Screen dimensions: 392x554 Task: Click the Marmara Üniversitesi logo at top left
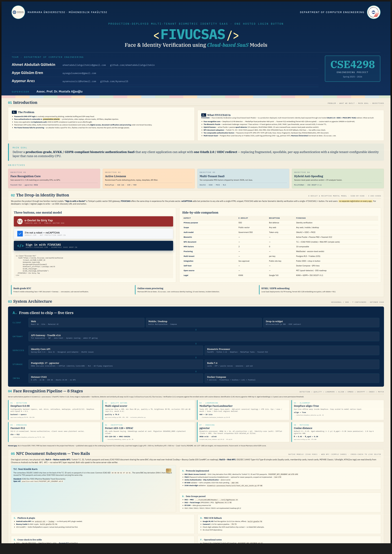coord(18,12)
